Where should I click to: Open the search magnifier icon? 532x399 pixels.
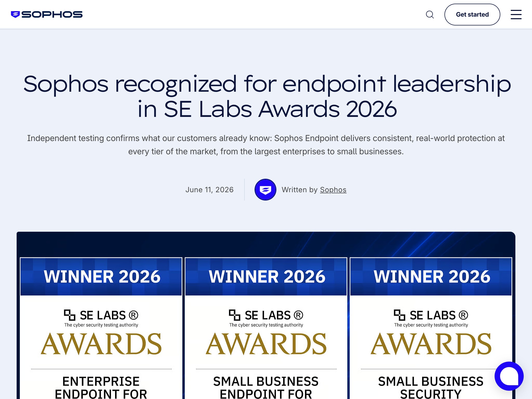point(430,15)
